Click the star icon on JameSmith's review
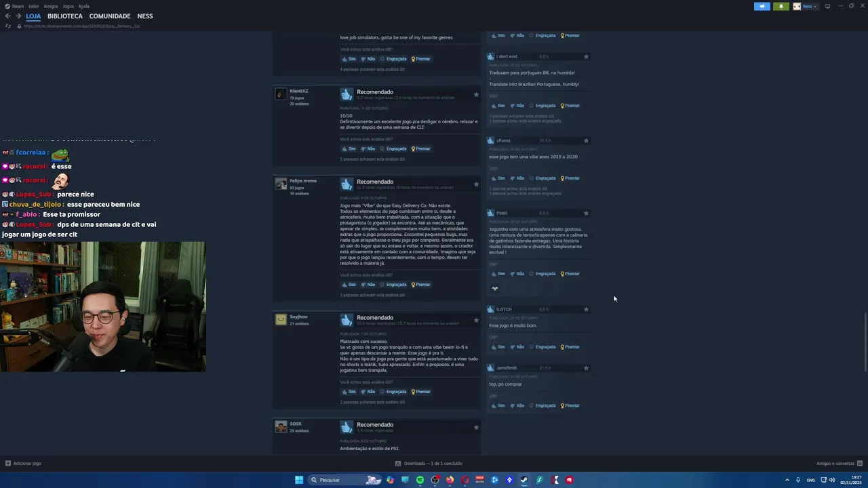 pos(586,368)
